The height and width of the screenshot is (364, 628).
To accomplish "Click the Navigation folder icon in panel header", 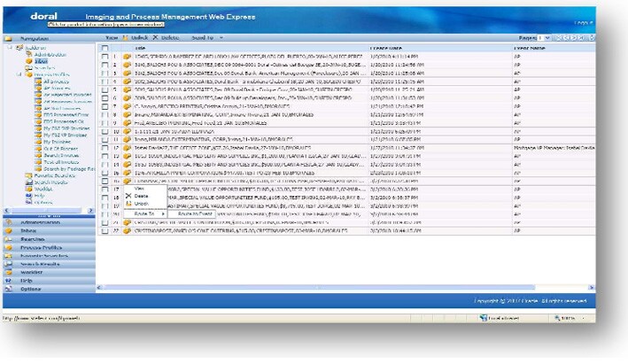I will tap(8, 38).
